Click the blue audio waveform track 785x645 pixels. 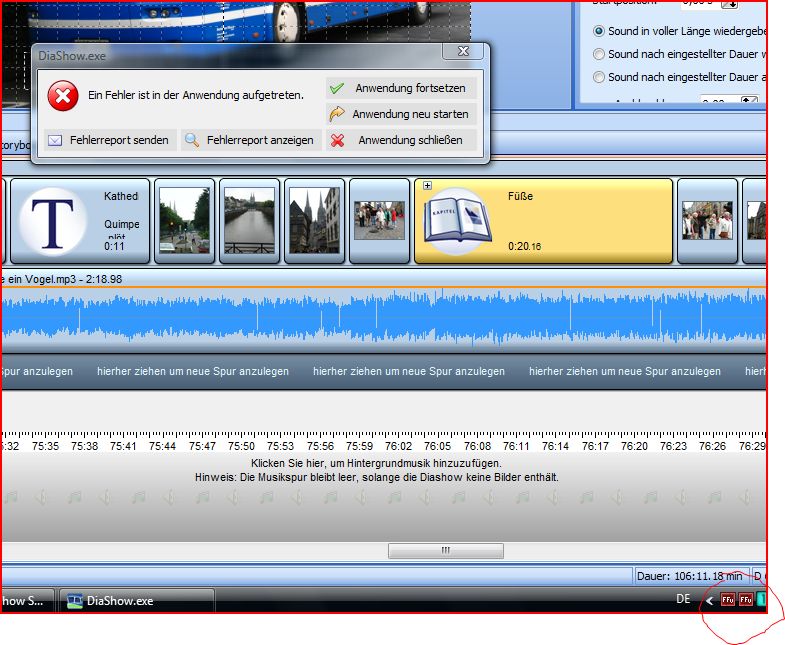[384, 320]
